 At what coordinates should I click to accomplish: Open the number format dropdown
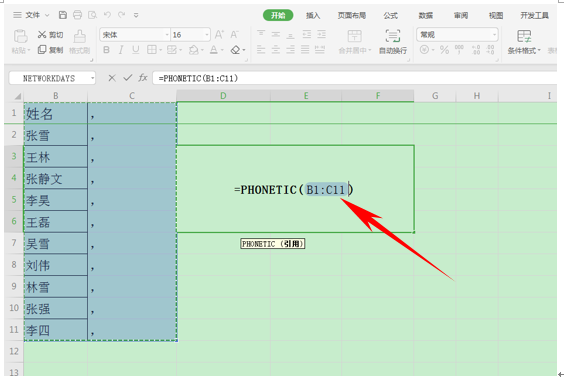pos(495,35)
